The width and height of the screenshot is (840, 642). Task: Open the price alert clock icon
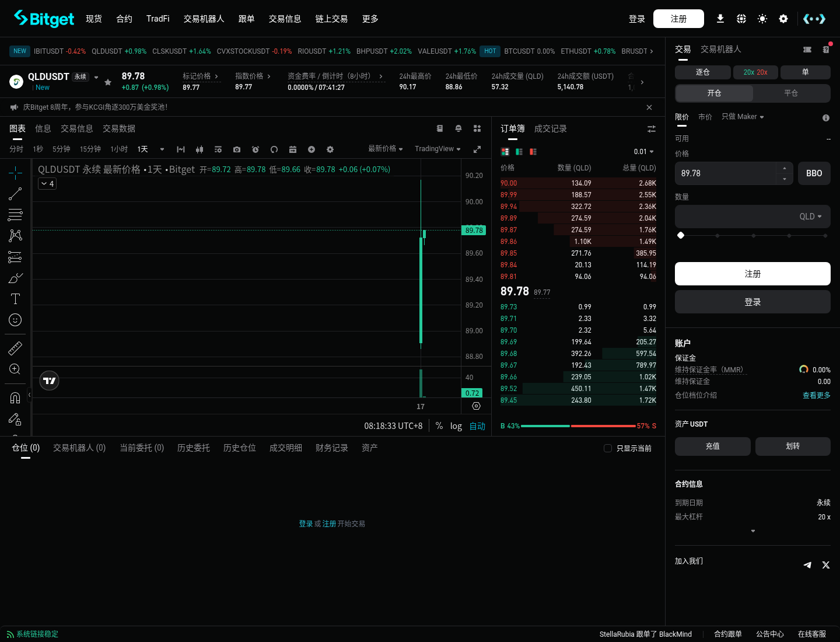256,149
